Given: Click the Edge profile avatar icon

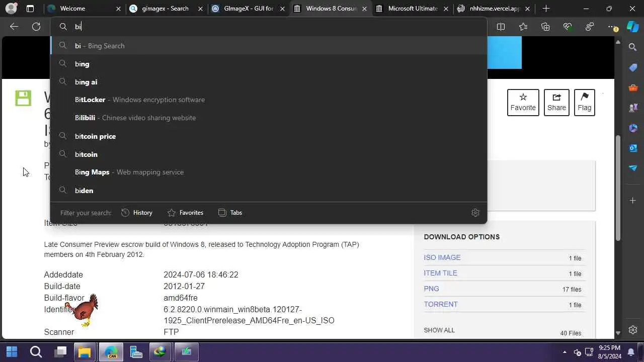Looking at the screenshot, I should tap(11, 9).
